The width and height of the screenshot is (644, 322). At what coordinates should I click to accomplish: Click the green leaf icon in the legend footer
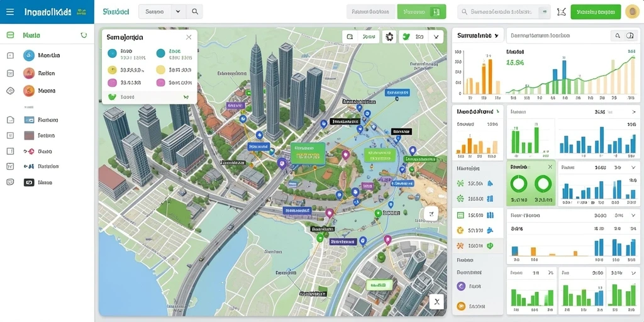point(112,97)
